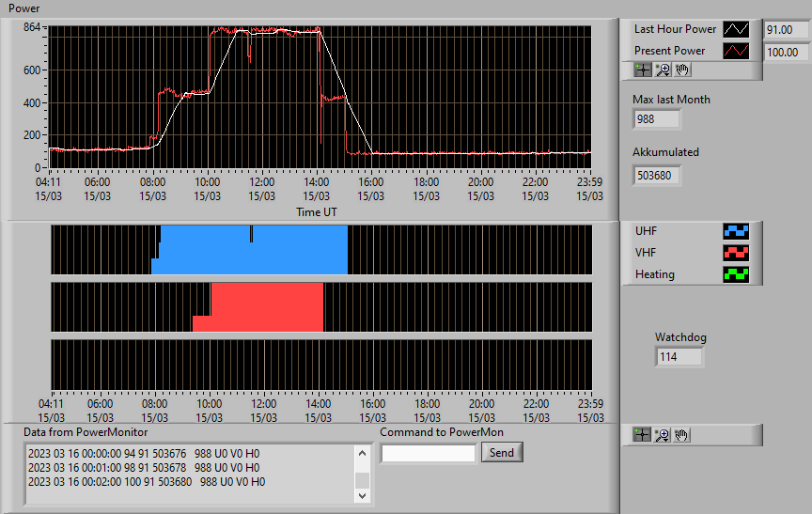Choose pan hand tool in lower graph palette
The height and width of the screenshot is (514, 812).
(681, 435)
